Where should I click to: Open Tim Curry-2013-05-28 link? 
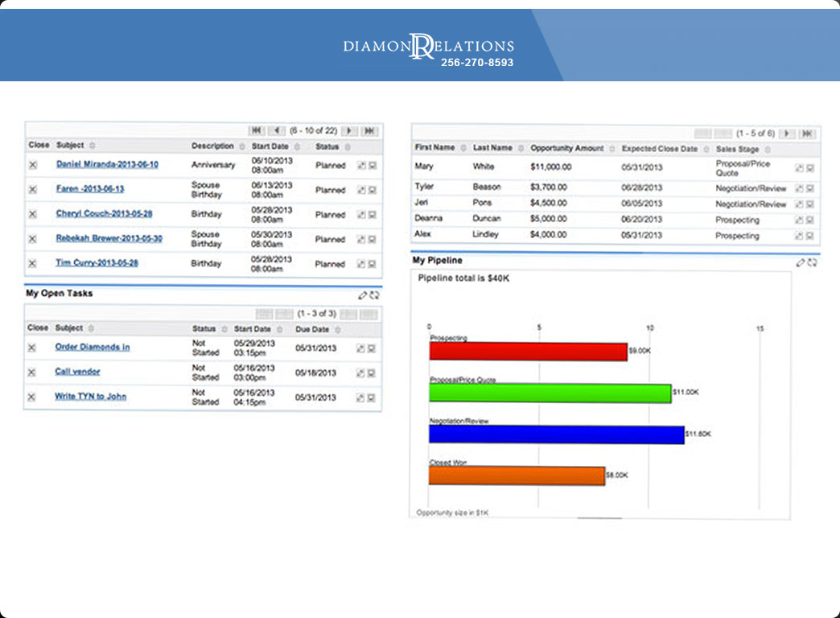coord(97,262)
